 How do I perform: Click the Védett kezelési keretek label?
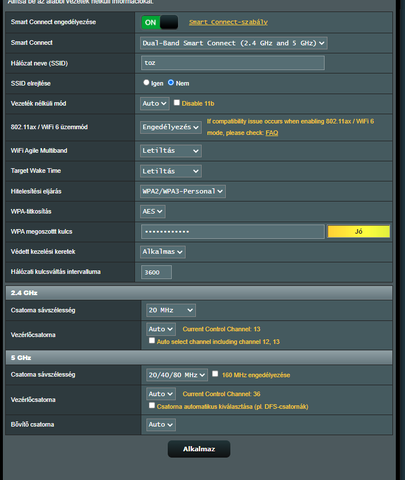pyautogui.click(x=43, y=252)
